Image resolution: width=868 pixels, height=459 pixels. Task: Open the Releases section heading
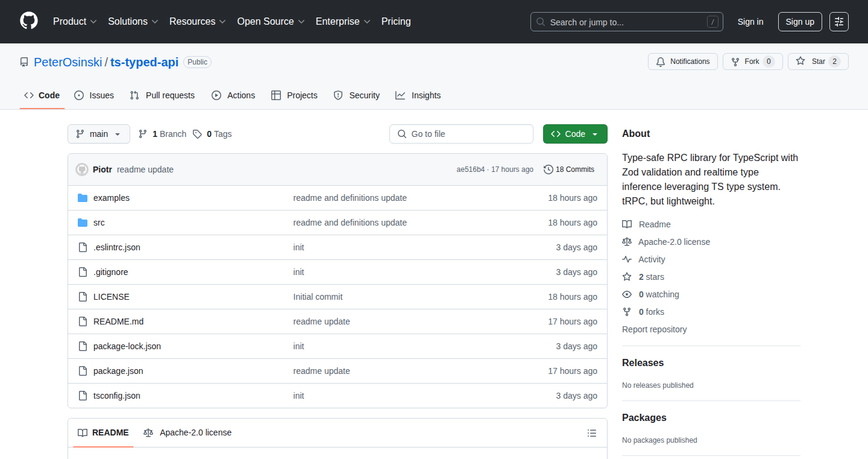643,362
